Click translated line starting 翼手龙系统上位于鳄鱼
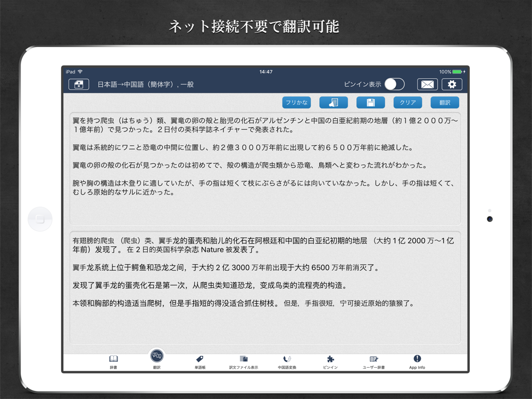This screenshot has height=399, width=532. (x=226, y=268)
